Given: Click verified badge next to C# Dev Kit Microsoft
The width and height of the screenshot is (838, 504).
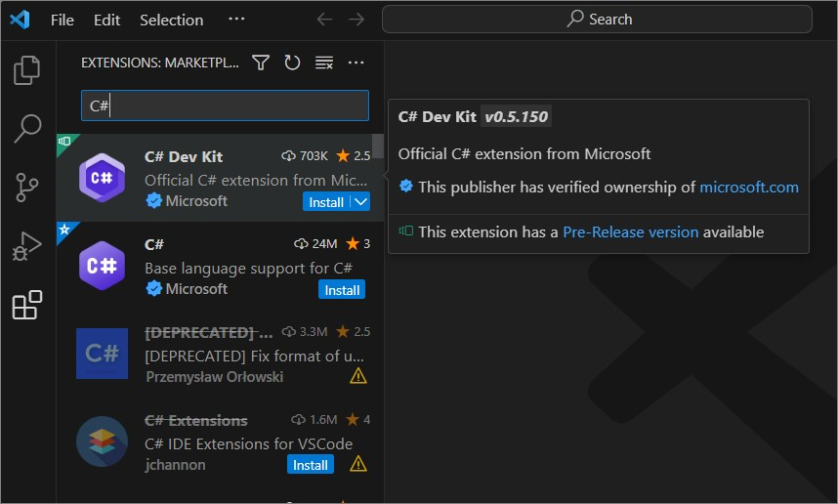Looking at the screenshot, I should point(154,201).
